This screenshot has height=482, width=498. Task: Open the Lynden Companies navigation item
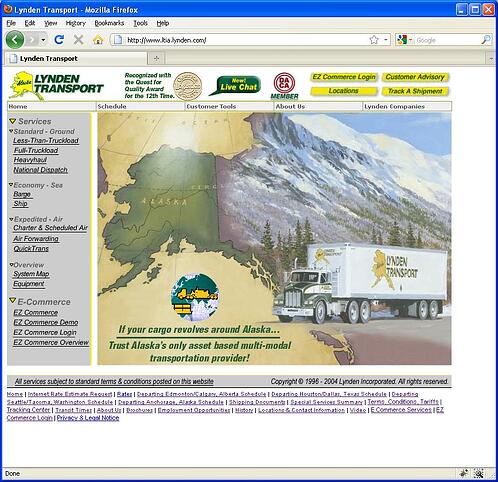(x=407, y=106)
